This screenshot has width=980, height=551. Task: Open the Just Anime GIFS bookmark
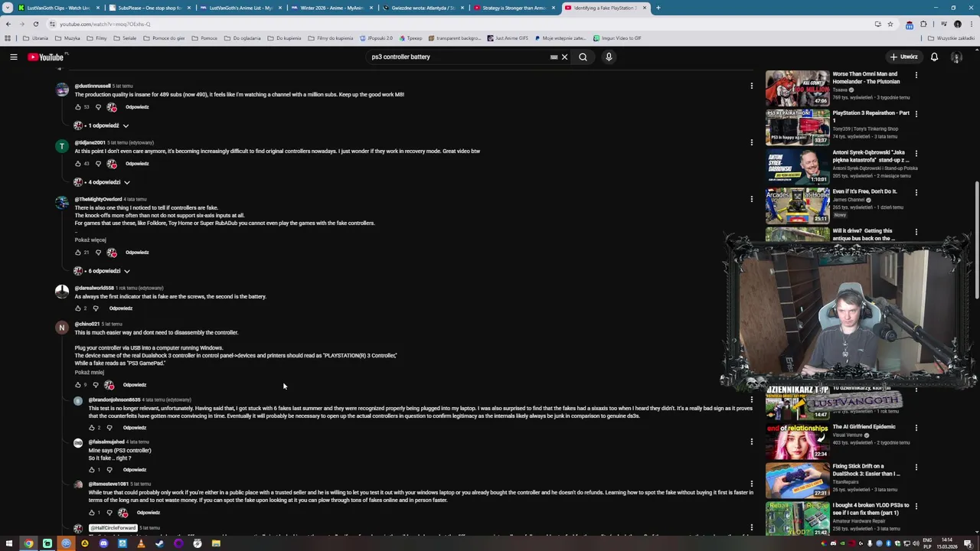pos(507,38)
